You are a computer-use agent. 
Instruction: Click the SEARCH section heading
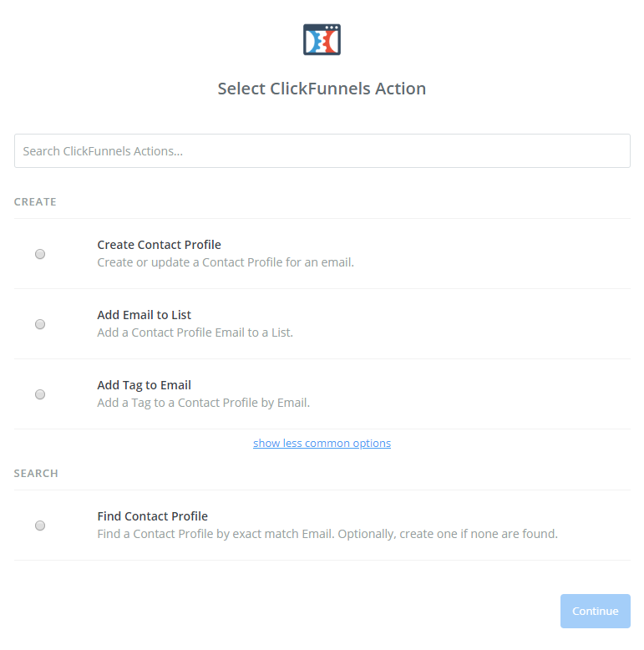coord(36,474)
